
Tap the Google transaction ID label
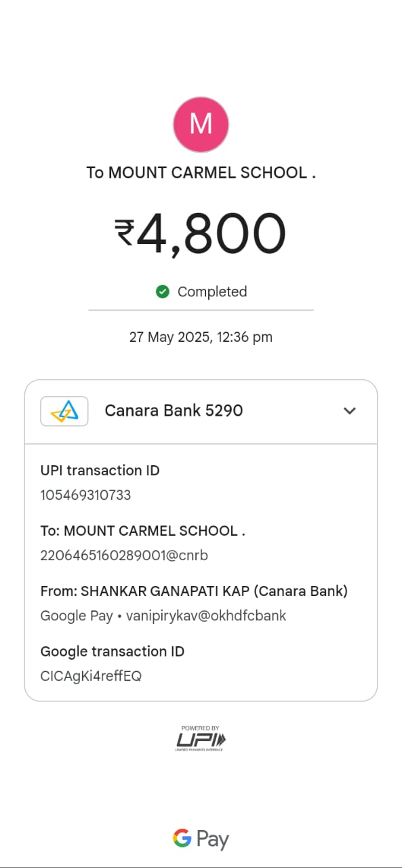[x=113, y=652]
